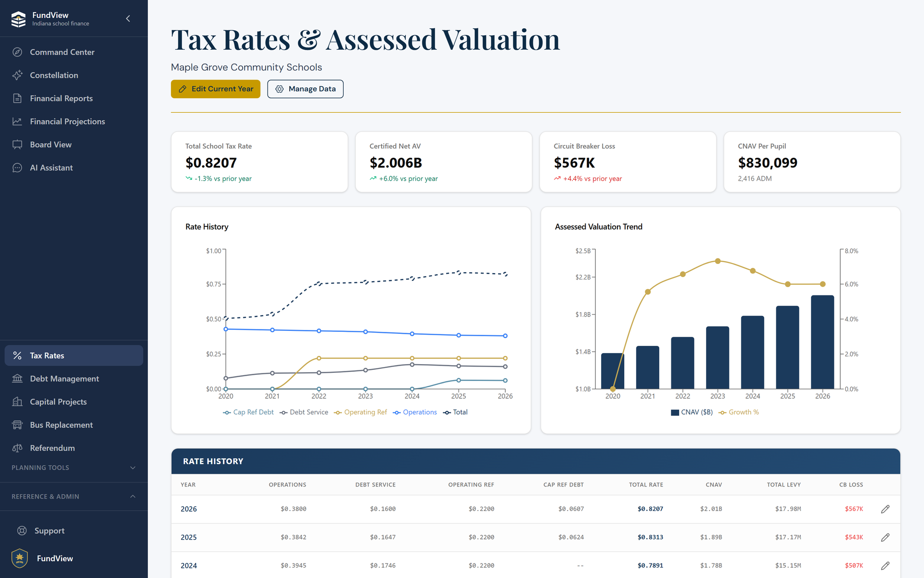The height and width of the screenshot is (578, 924).
Task: Expand the Planning Tools section
Action: point(74,468)
